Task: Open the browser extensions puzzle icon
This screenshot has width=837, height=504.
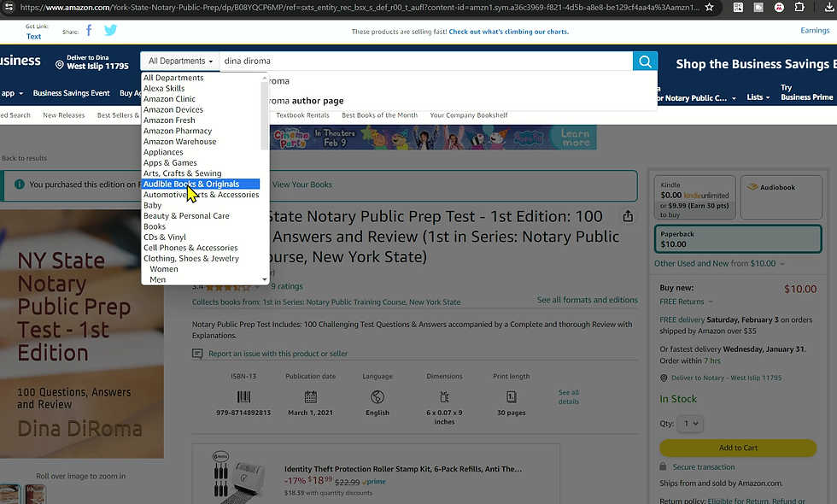Action: (799, 8)
